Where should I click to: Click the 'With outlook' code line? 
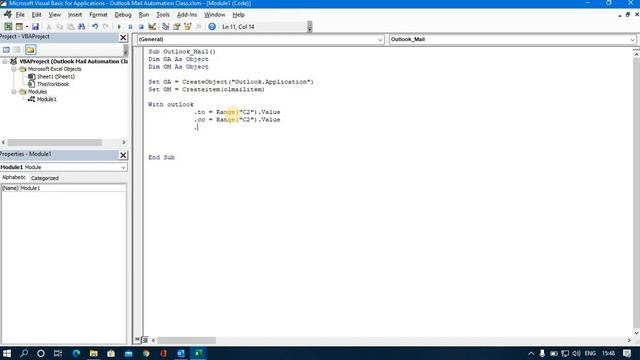click(171, 104)
